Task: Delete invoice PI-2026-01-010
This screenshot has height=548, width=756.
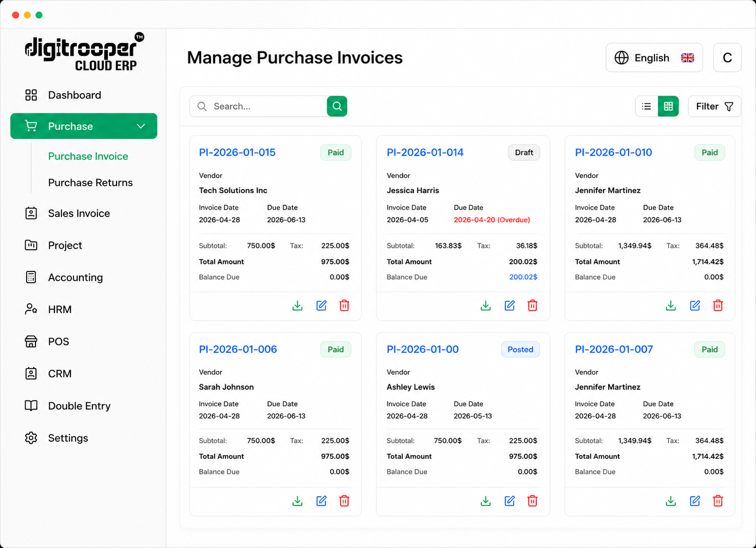Action: pos(718,306)
